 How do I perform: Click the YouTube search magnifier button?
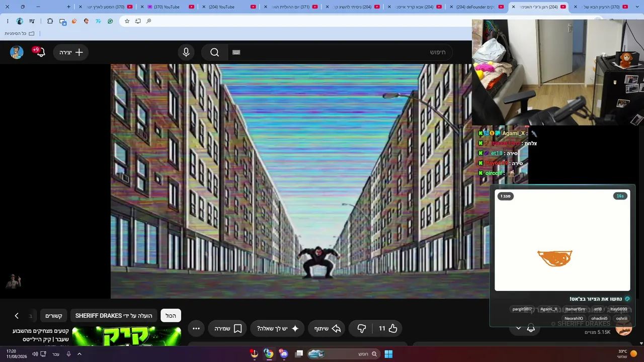(215, 52)
